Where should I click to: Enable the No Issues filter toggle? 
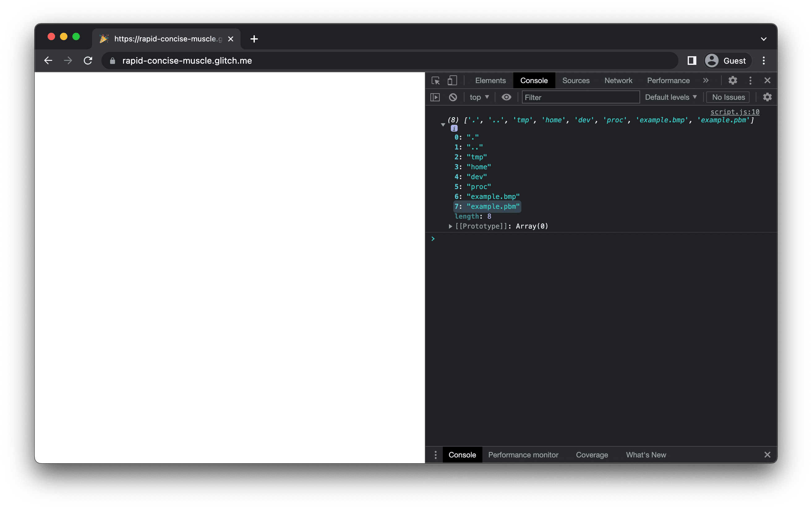click(728, 97)
